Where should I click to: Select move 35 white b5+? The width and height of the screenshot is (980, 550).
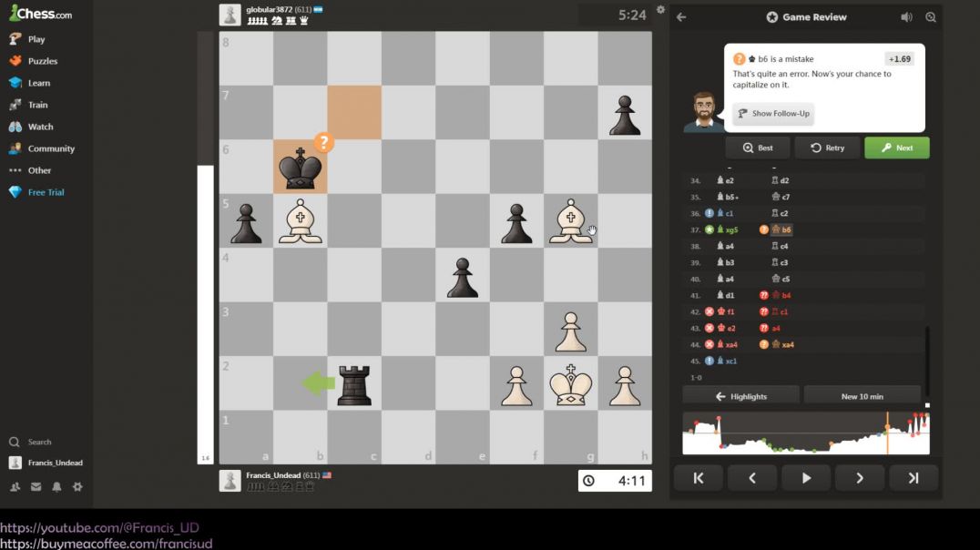[x=728, y=197]
